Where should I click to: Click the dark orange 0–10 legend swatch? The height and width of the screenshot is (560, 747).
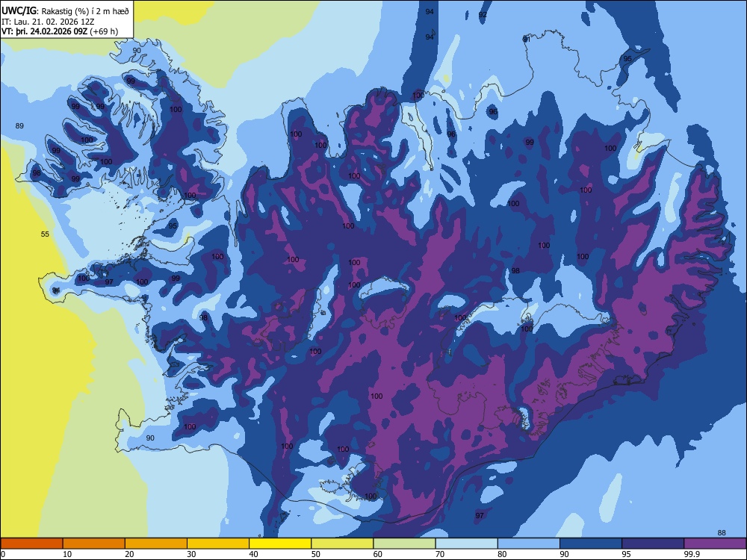pos(31,544)
